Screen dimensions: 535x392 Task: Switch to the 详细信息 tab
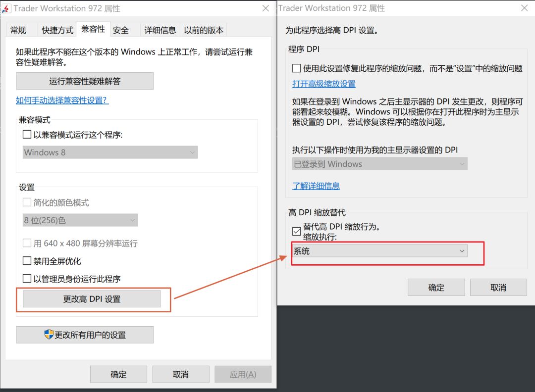pos(160,30)
